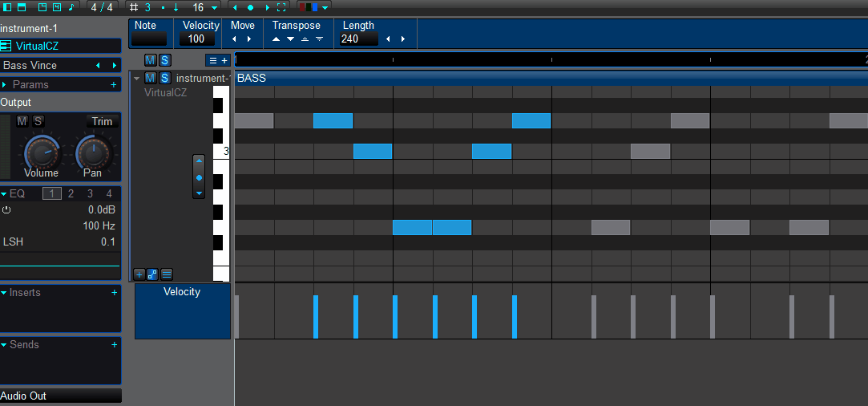The width and height of the screenshot is (868, 406).
Task: Click the left zoom arrow in top toolbar
Action: point(235,8)
